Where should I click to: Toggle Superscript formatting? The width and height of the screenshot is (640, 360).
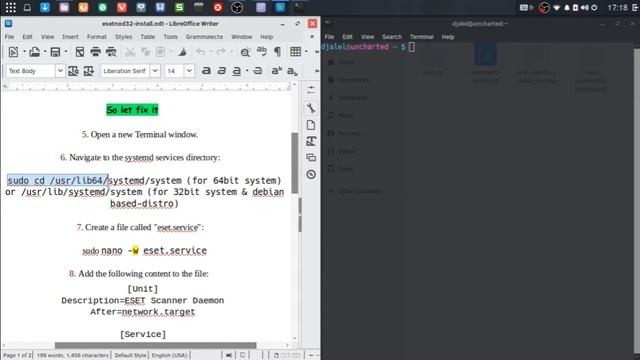click(277, 71)
